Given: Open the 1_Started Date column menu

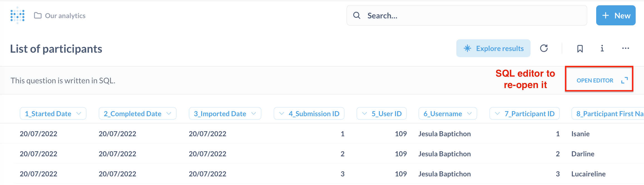Looking at the screenshot, I should click(x=53, y=113).
